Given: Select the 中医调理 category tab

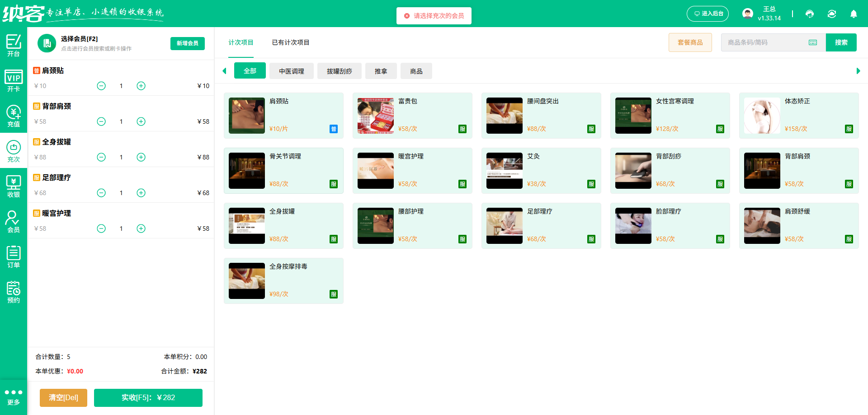Looking at the screenshot, I should 291,70.
